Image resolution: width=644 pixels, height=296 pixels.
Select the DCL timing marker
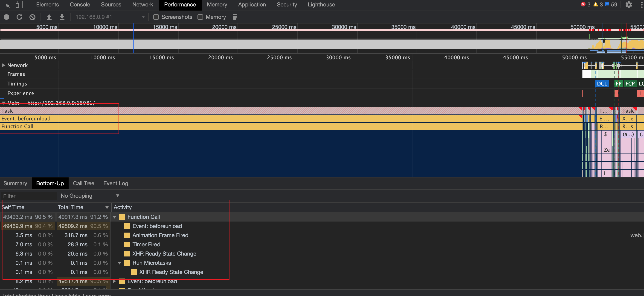602,84
